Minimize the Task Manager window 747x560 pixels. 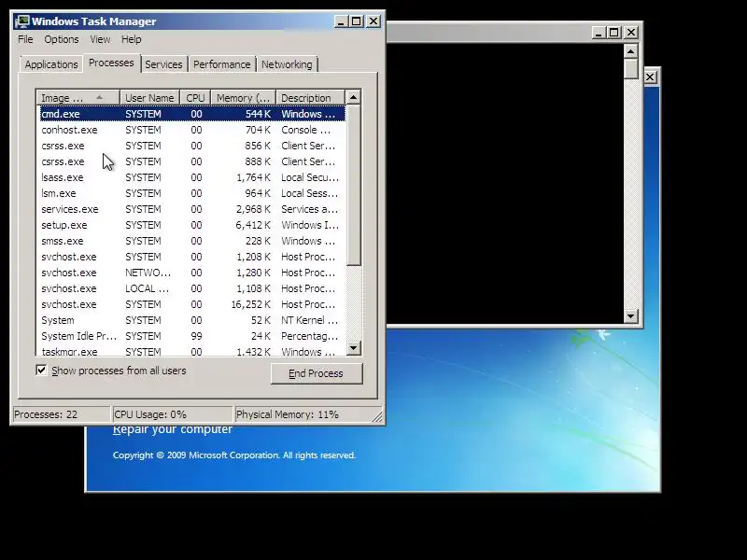pyautogui.click(x=341, y=21)
